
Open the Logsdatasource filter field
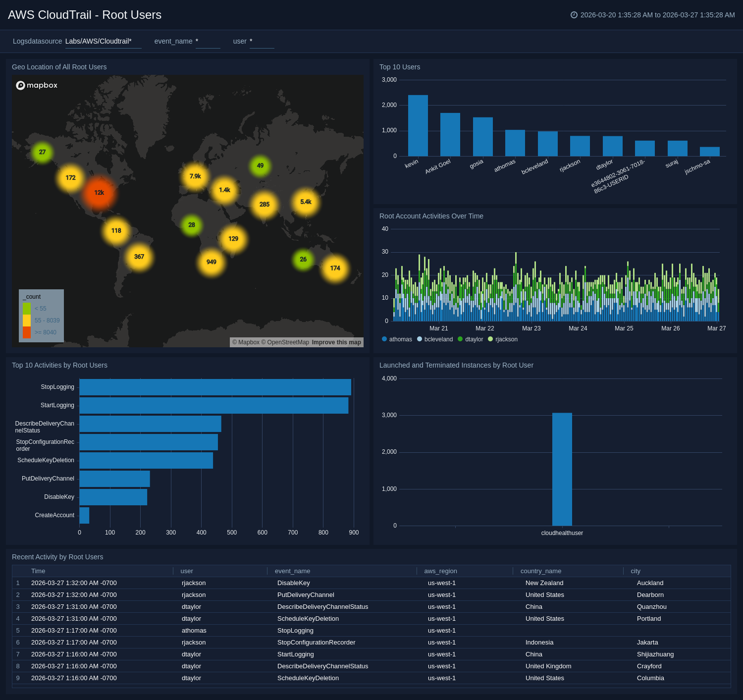click(x=103, y=42)
